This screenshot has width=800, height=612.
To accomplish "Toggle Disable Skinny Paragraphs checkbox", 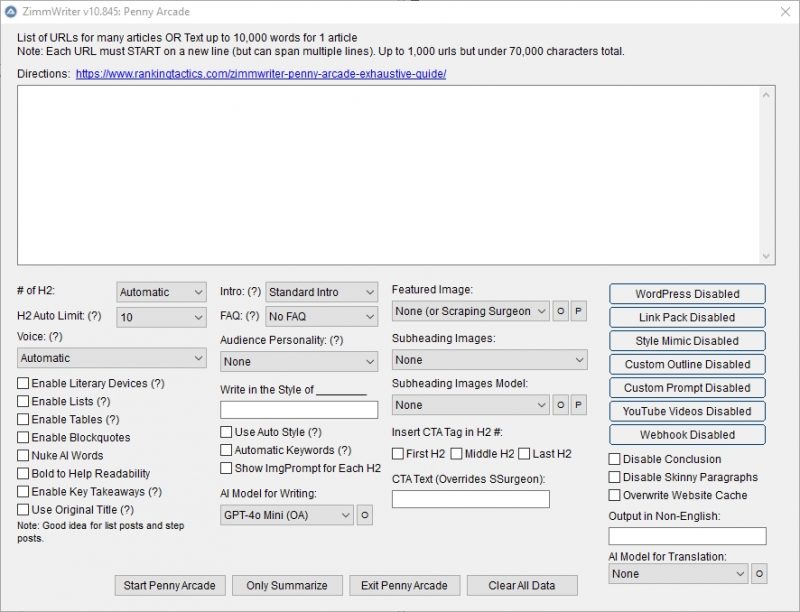I will [x=615, y=478].
